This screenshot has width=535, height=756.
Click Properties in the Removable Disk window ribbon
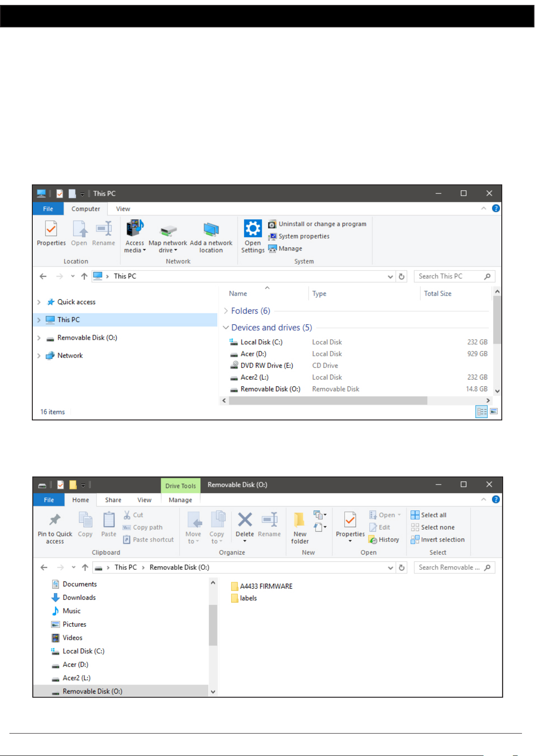tap(350, 527)
